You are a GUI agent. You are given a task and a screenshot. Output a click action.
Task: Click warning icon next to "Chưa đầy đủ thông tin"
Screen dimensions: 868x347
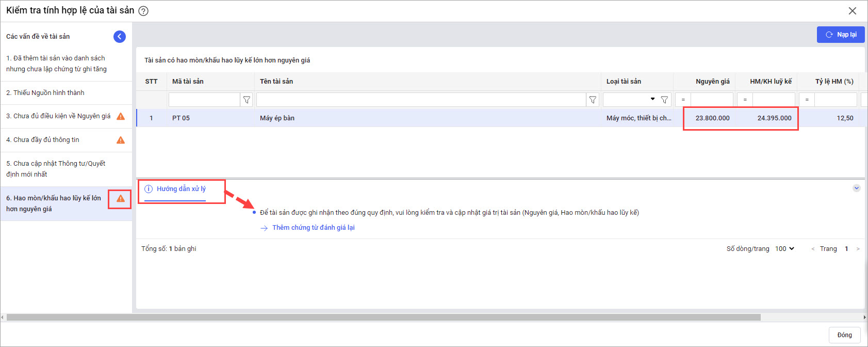(121, 140)
